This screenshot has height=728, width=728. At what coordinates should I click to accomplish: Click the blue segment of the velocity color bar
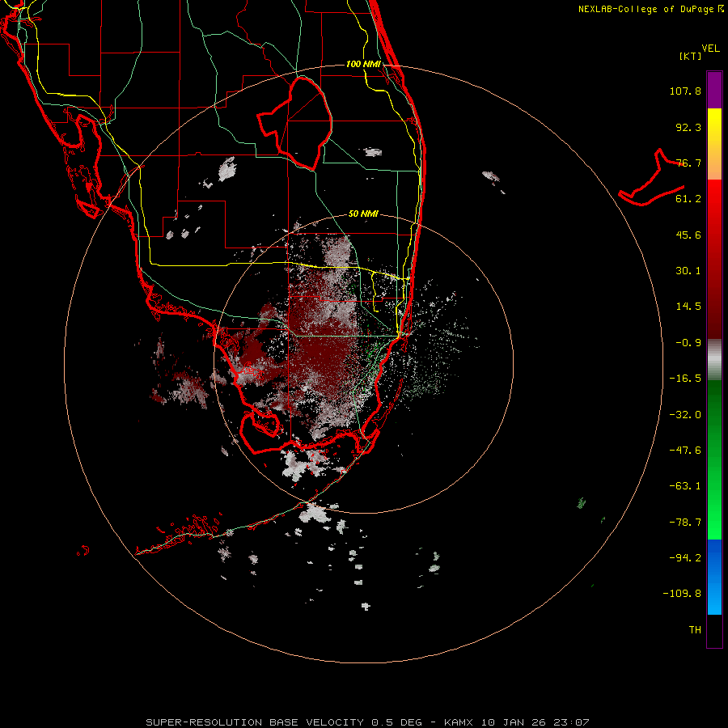[714, 577]
